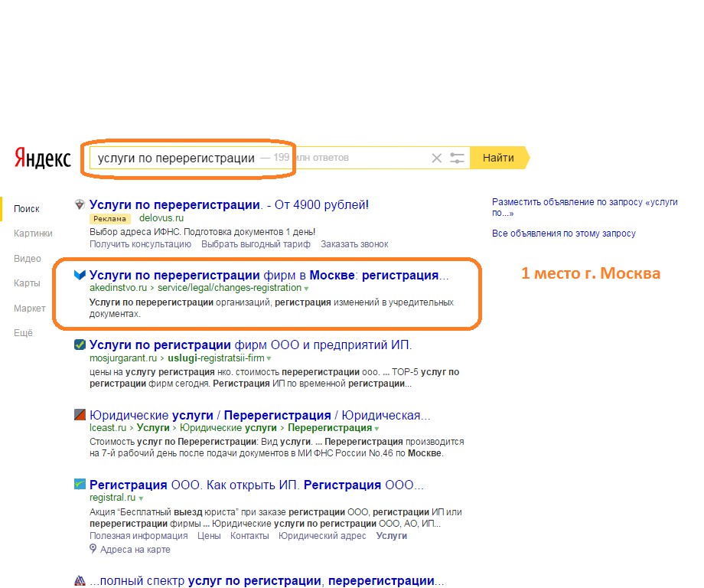Open result Услуги по перерегистрации фирм в Москве
Viewport: 704px width, 588px height.
coord(269,275)
